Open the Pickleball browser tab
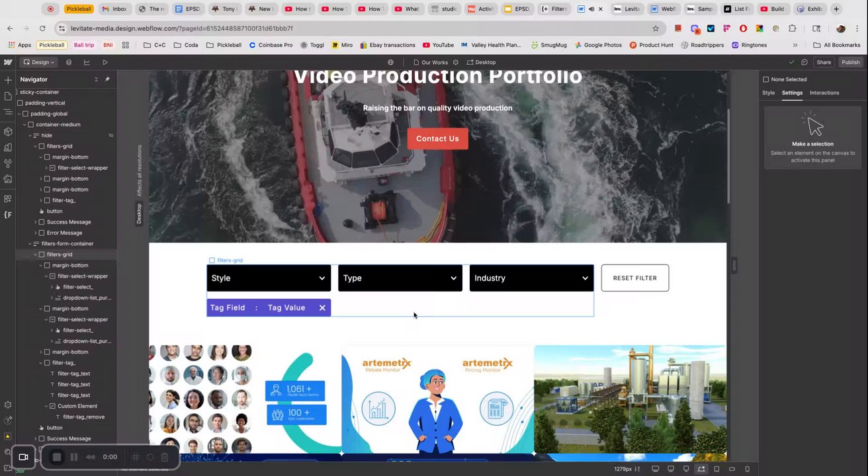This screenshot has width=868, height=476. 79,9
